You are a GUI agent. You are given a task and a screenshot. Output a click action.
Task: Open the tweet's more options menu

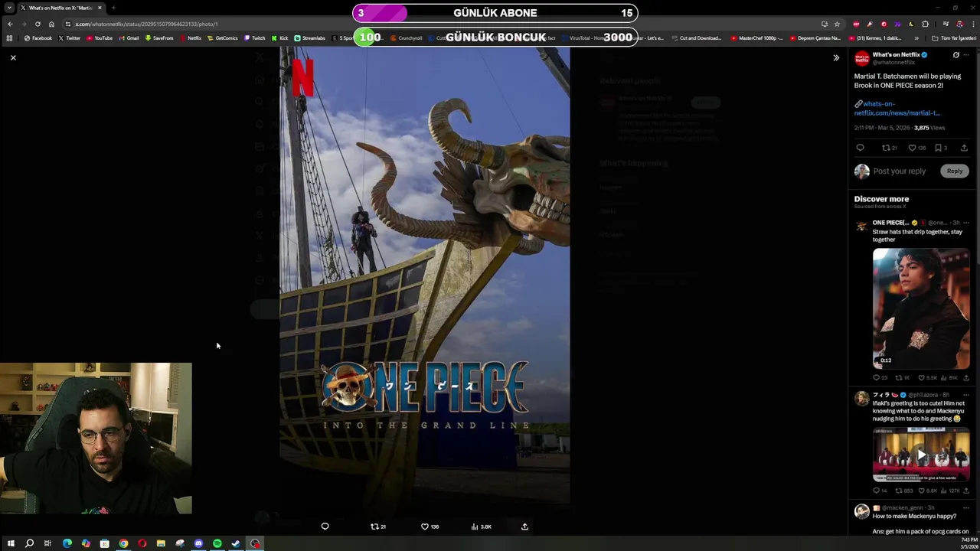click(x=966, y=55)
